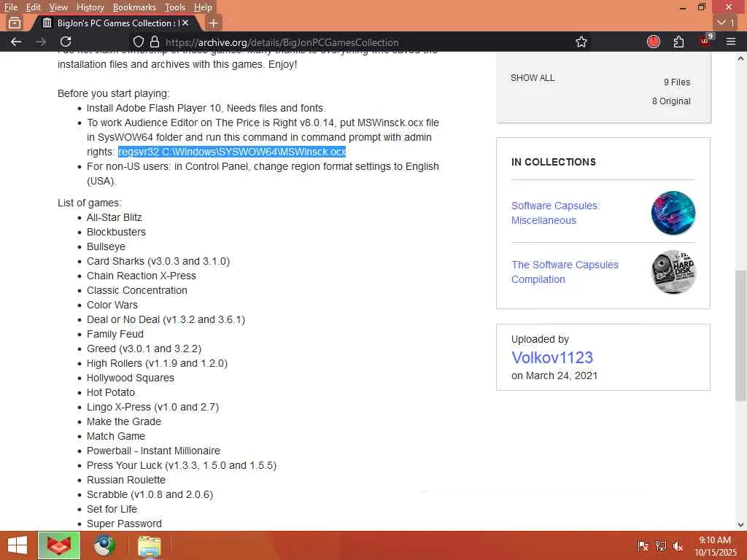This screenshot has width=747, height=560.
Task: Open the red circular extension icon
Action: [x=653, y=42]
